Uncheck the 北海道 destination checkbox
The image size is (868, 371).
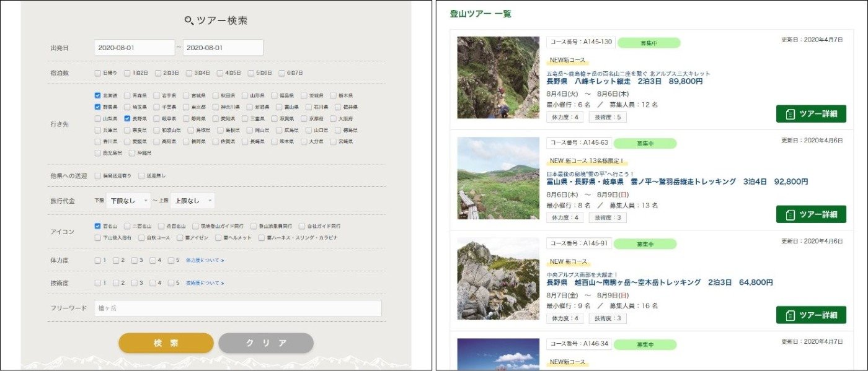point(97,96)
